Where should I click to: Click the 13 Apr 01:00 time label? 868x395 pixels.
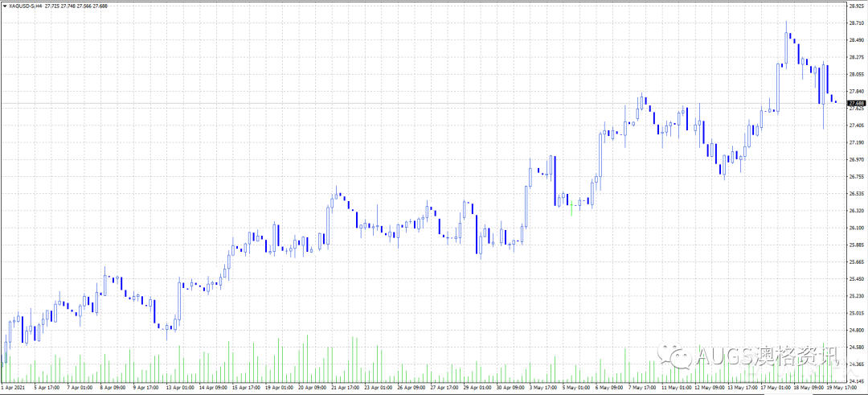pos(179,388)
